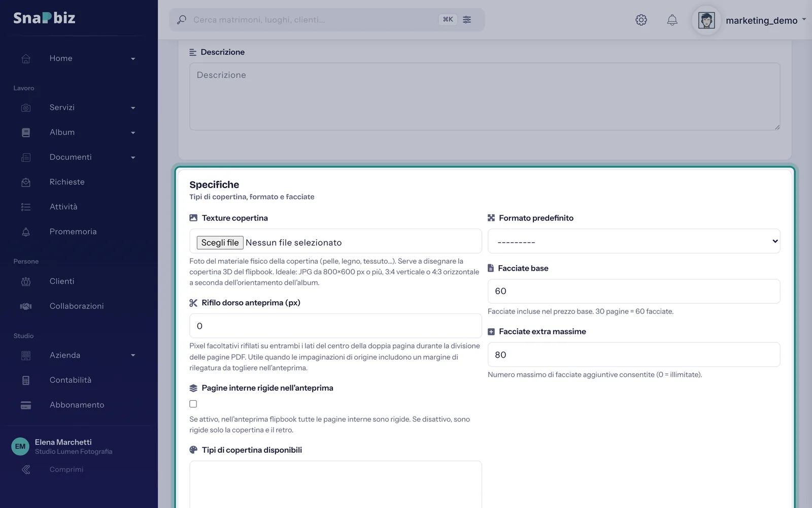Viewport: 812px width, 508px height.
Task: Click the Album book icon
Action: [x=26, y=133]
